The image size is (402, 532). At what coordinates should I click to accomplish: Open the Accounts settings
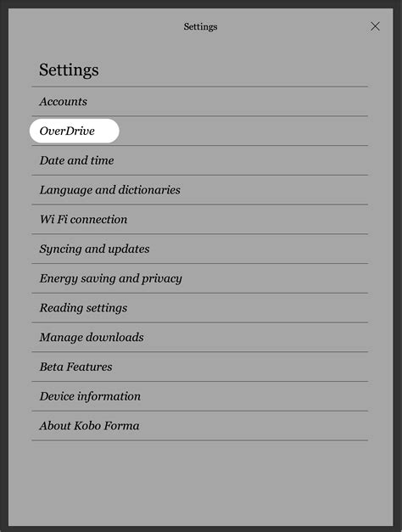click(x=200, y=102)
